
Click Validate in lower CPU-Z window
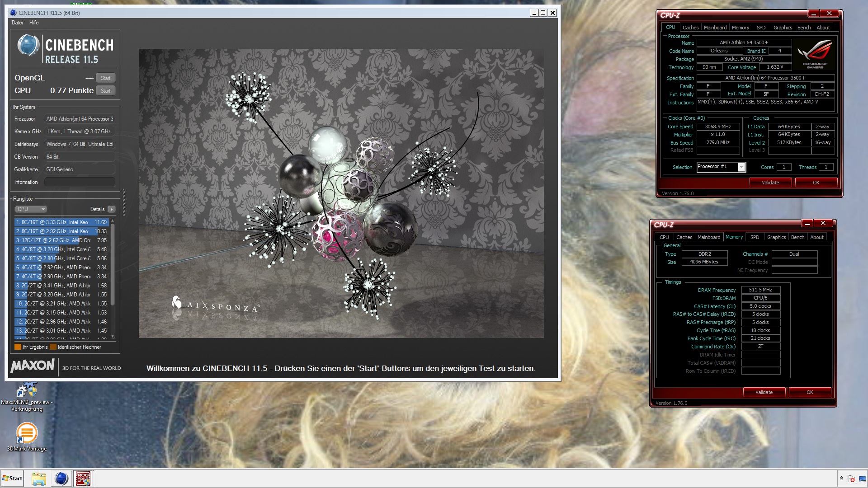click(x=764, y=392)
